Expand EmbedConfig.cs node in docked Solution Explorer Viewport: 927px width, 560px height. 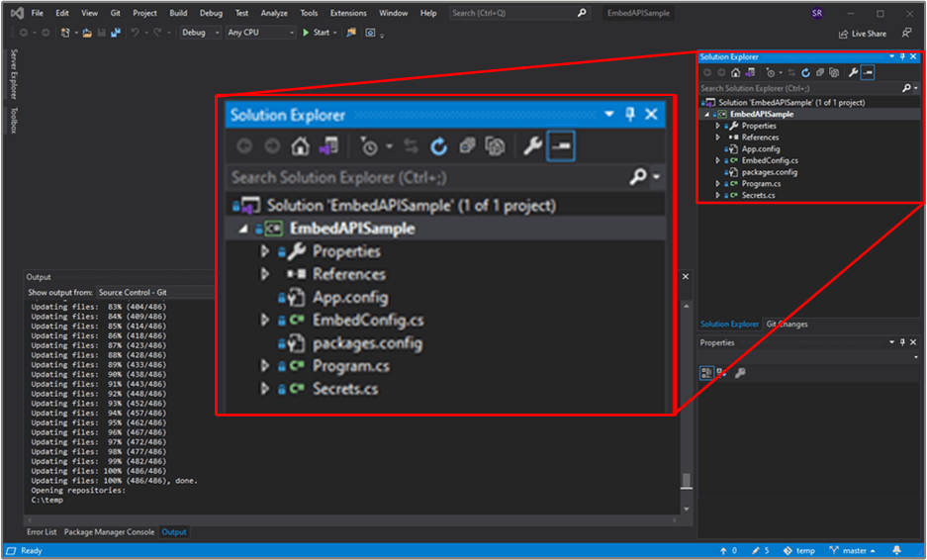(x=717, y=160)
